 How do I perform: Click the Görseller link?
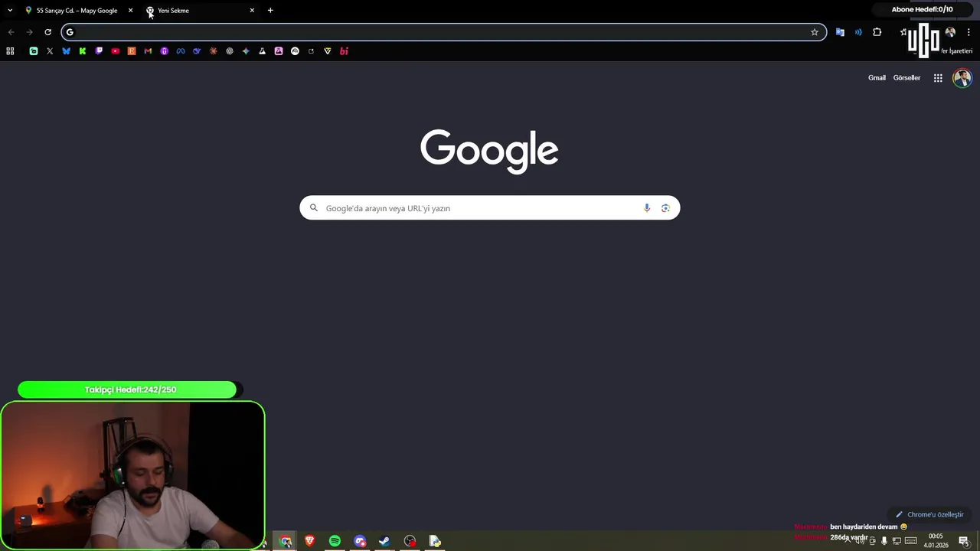point(906,78)
